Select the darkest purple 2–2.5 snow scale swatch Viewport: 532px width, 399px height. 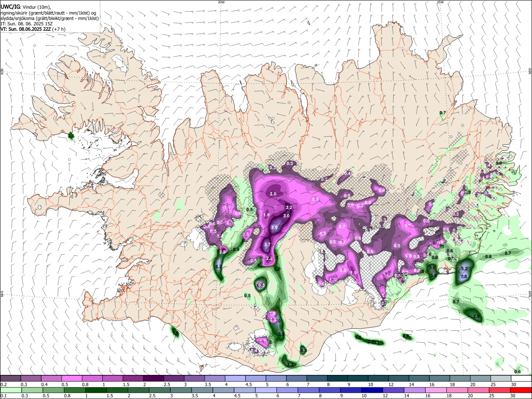153,378
